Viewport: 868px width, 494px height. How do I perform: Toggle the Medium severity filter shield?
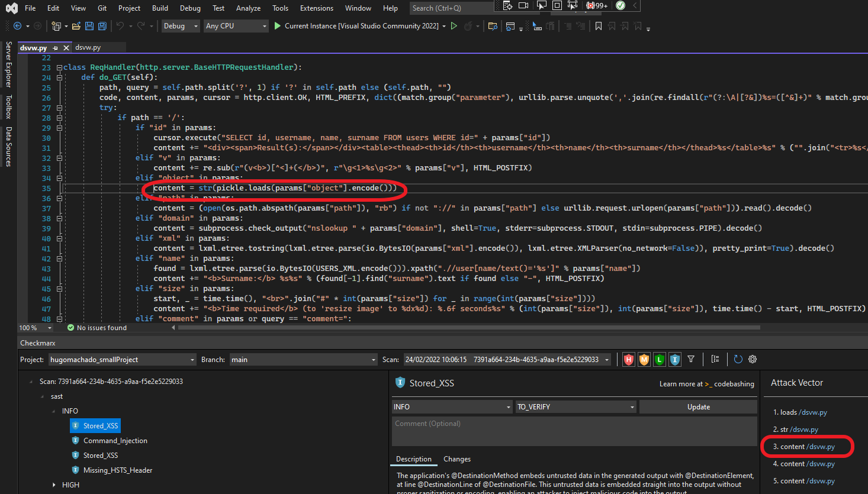pos(644,359)
